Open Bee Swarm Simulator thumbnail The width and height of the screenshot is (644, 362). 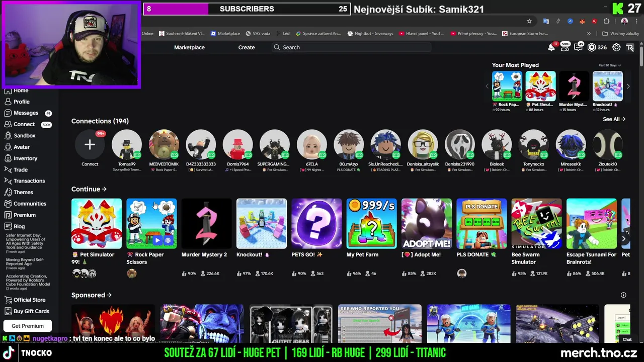pyautogui.click(x=536, y=224)
